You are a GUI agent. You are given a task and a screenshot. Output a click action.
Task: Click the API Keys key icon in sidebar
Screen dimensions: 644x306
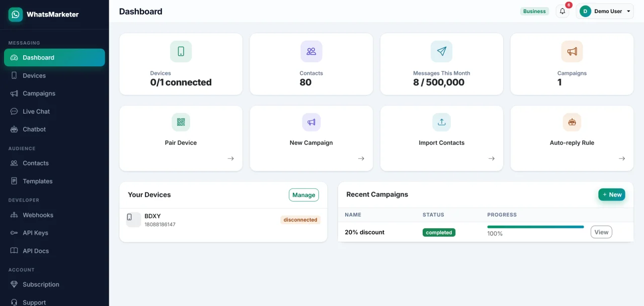[x=14, y=233]
